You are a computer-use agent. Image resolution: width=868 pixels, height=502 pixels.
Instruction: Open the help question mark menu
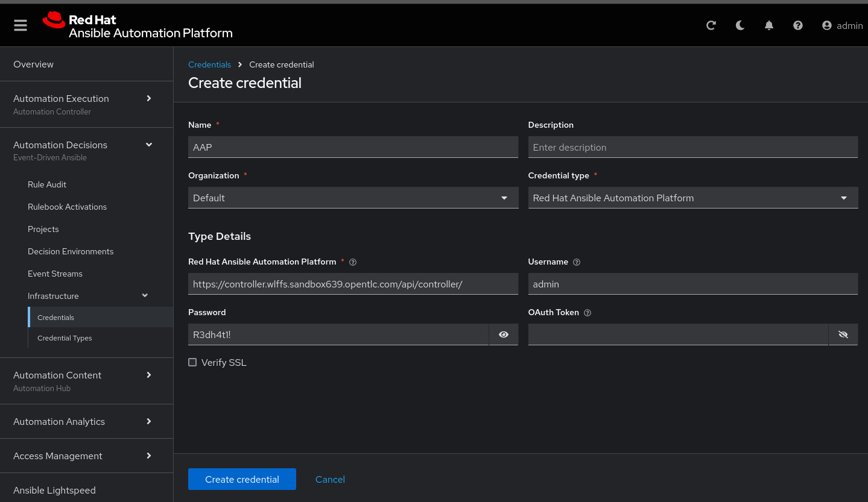tap(798, 25)
